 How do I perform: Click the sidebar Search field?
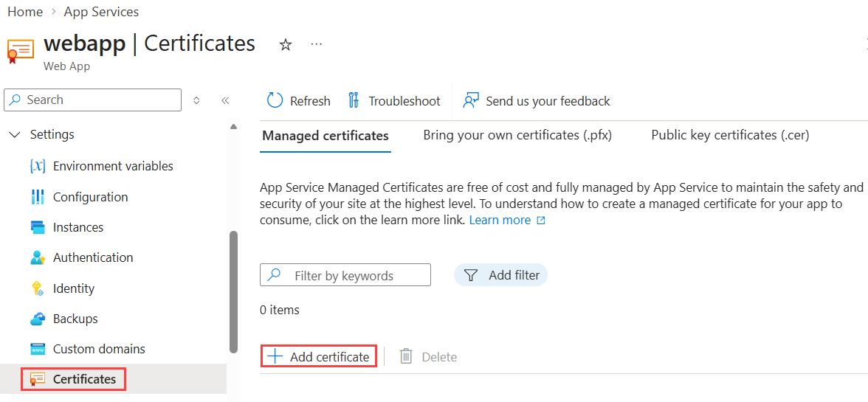pos(92,100)
